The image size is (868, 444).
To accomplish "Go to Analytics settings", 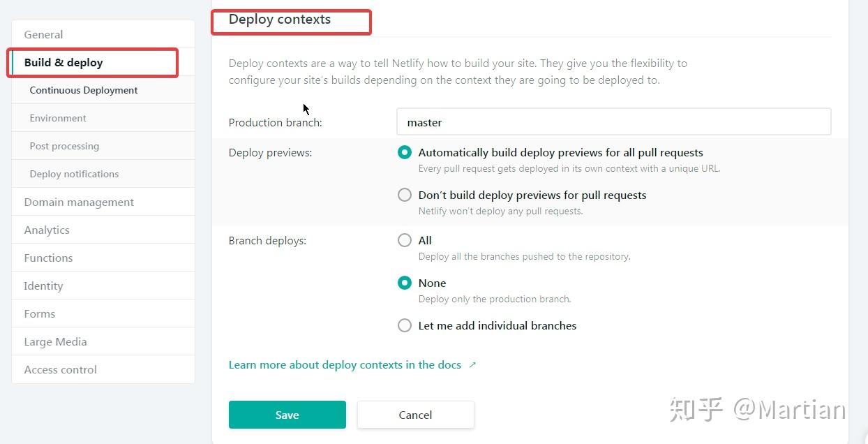I will point(47,230).
